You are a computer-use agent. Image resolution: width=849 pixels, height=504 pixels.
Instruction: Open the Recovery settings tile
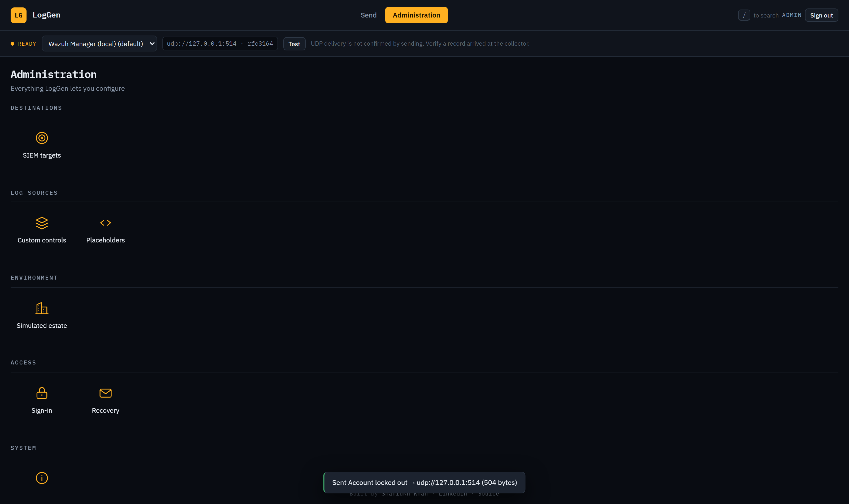(x=105, y=401)
